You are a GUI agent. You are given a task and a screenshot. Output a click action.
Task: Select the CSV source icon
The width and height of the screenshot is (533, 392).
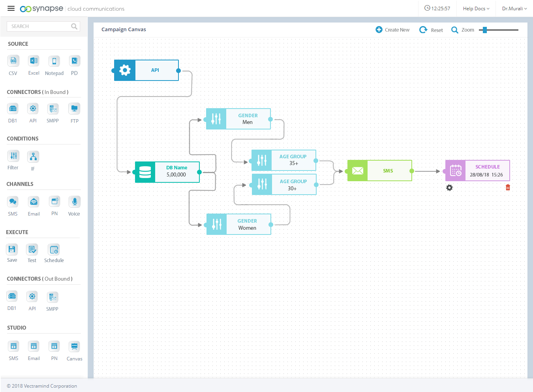(x=13, y=61)
